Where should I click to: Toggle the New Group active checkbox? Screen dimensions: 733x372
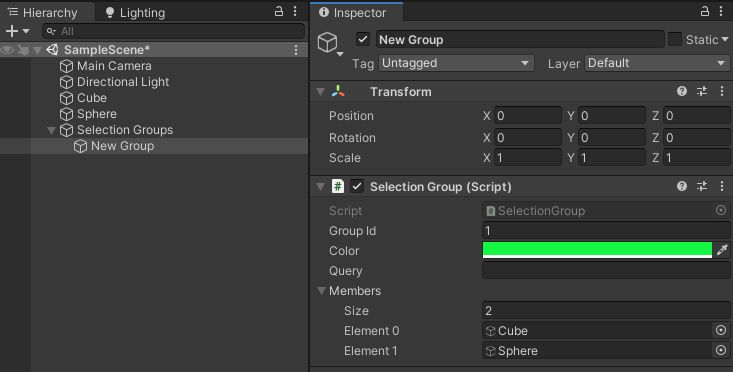tap(363, 39)
